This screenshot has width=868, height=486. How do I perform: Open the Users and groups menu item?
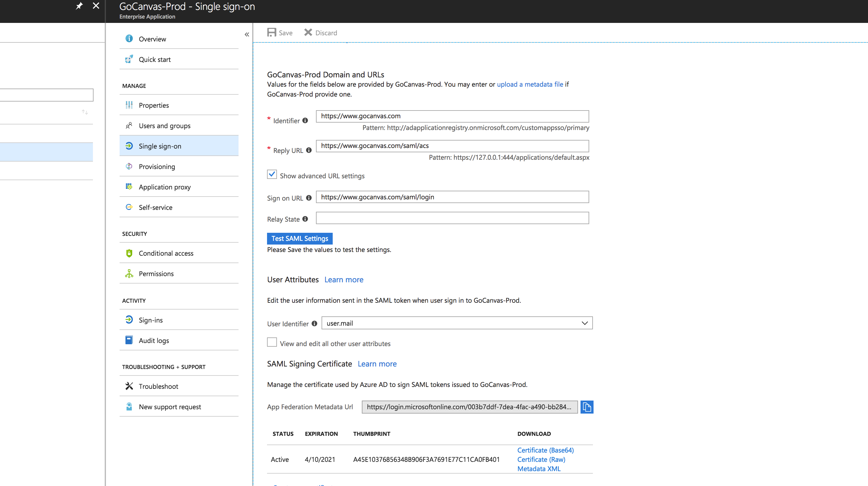pyautogui.click(x=179, y=126)
